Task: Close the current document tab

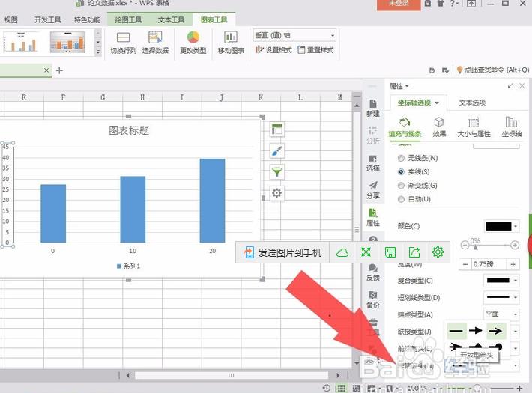Action: click(x=46, y=70)
